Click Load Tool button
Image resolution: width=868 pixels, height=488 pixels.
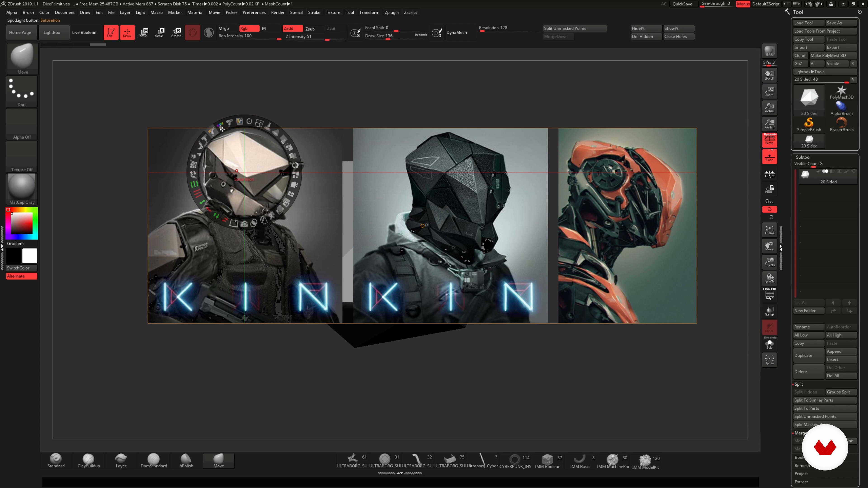(x=809, y=23)
